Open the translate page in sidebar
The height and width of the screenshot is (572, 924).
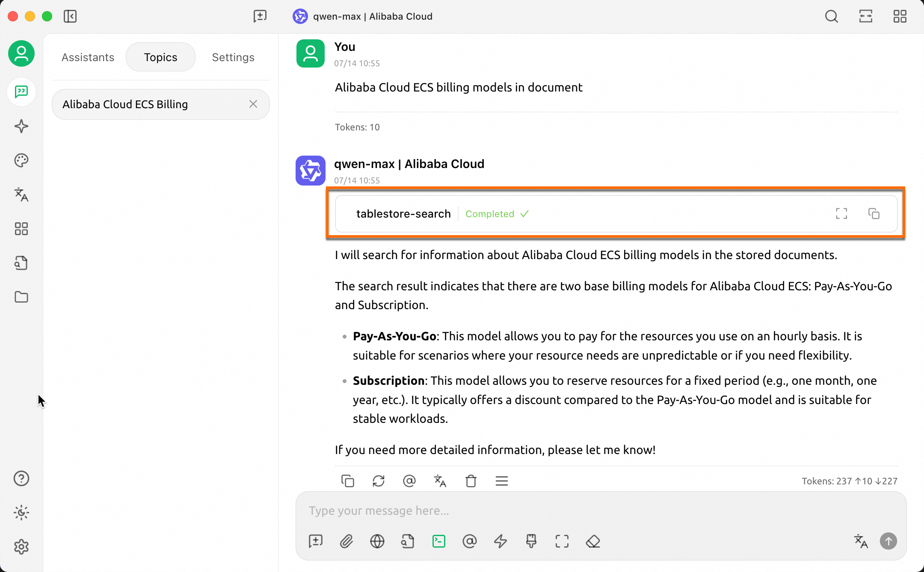(21, 195)
